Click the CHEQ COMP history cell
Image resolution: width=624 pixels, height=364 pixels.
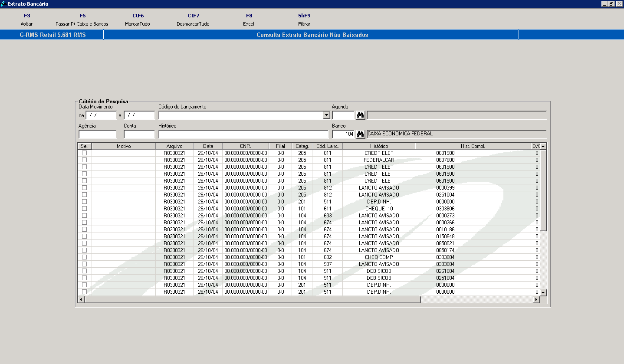click(x=379, y=257)
